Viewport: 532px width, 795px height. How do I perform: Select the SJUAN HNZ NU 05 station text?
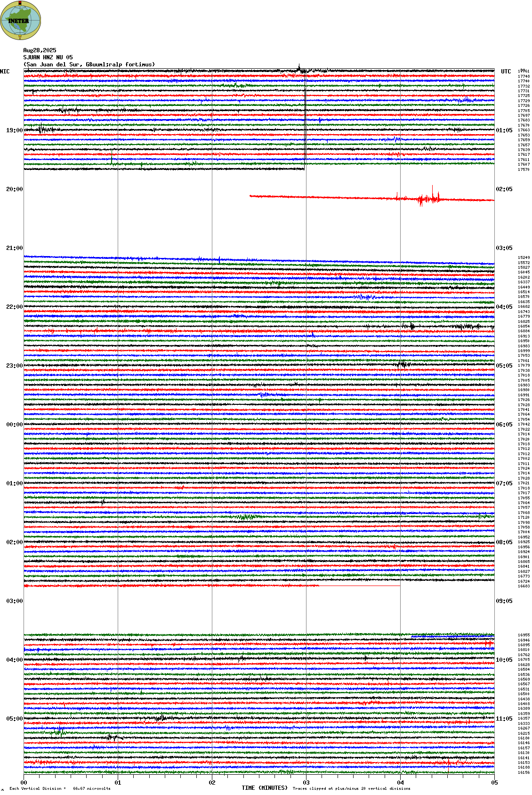click(x=48, y=57)
